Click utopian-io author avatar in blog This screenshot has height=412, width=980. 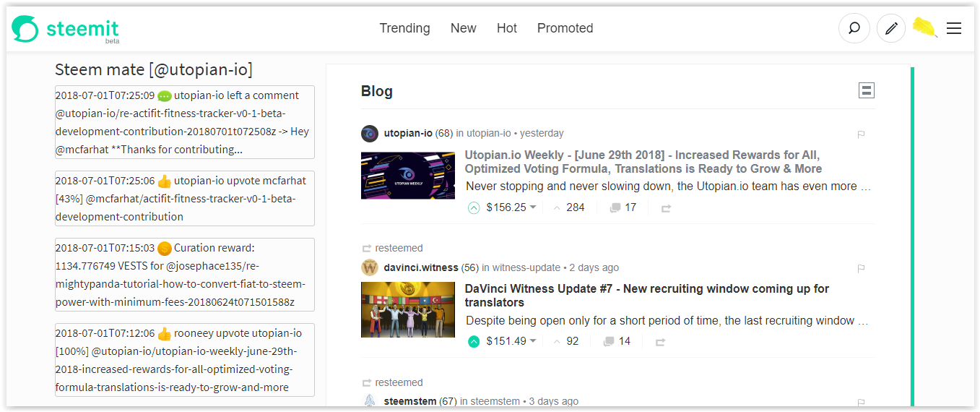pyautogui.click(x=370, y=133)
